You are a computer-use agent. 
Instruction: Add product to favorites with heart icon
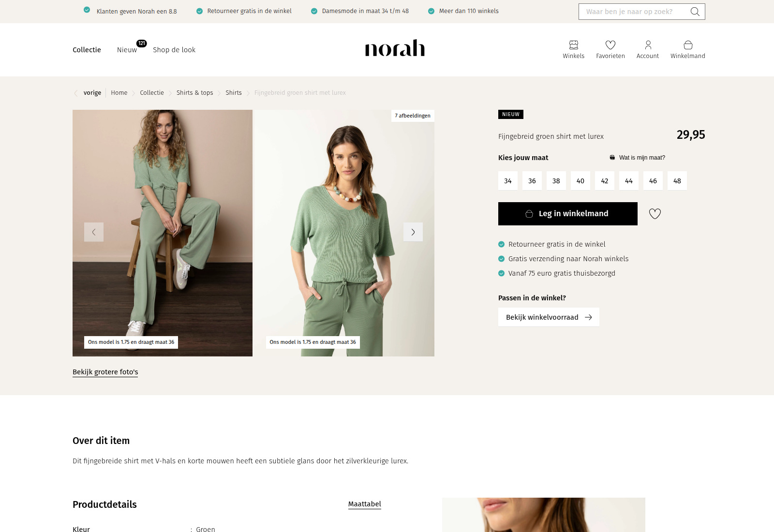pyautogui.click(x=655, y=214)
